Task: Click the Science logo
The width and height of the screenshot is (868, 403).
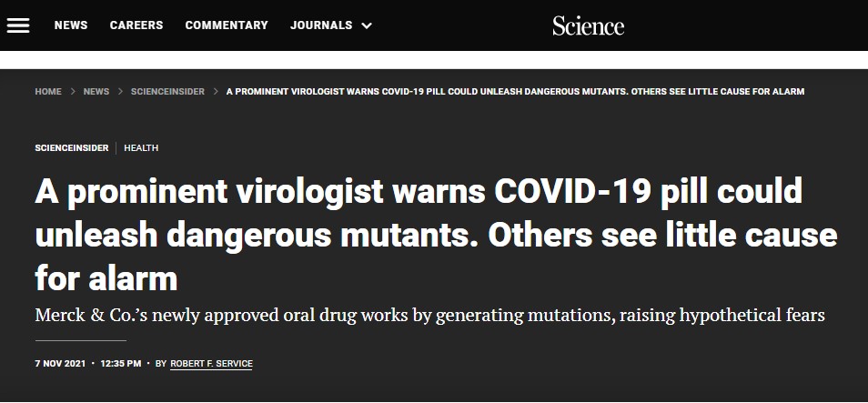Action: click(588, 25)
